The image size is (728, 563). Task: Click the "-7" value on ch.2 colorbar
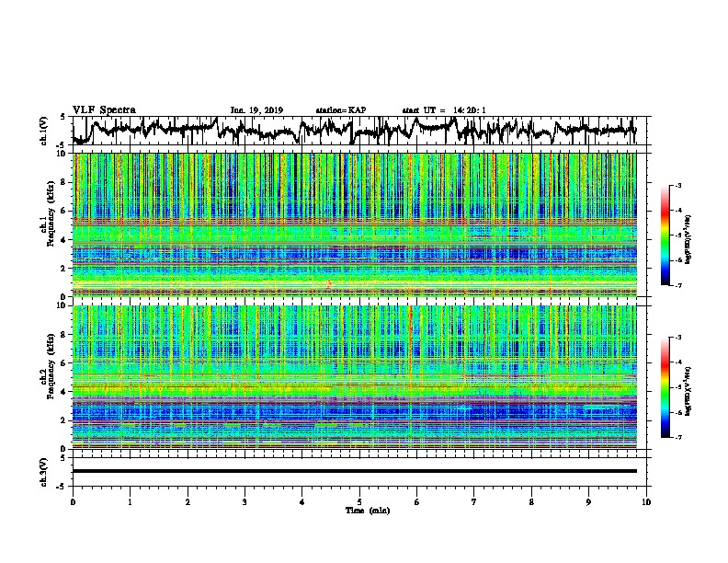tap(678, 438)
